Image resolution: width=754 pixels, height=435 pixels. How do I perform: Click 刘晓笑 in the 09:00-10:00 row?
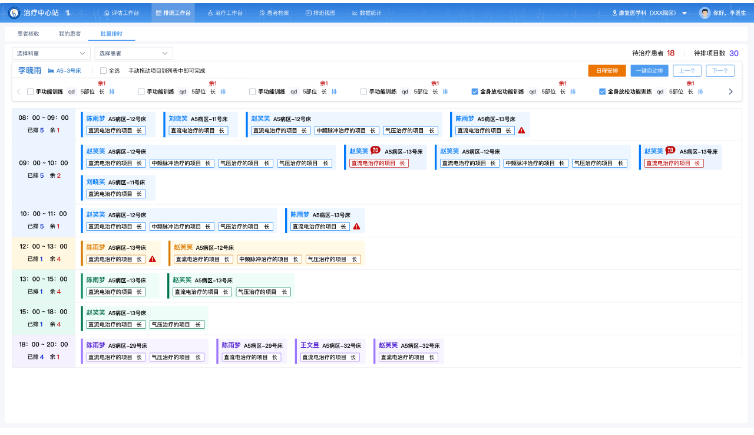click(x=96, y=182)
